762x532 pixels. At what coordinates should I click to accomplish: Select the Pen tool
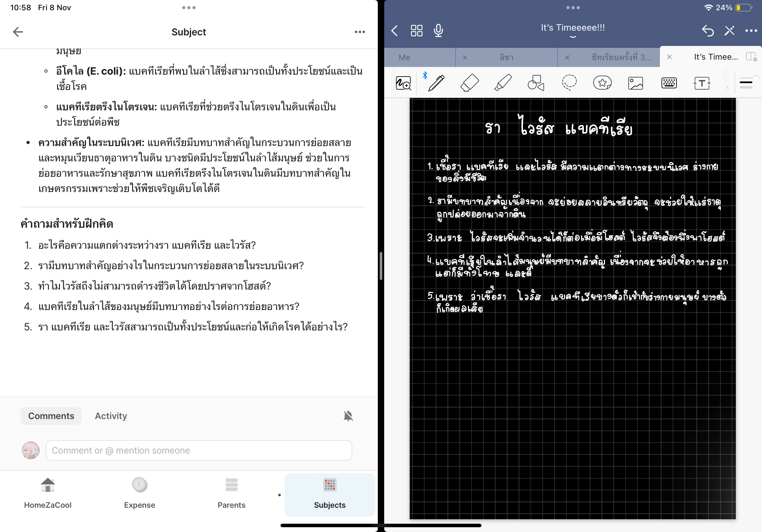(436, 83)
